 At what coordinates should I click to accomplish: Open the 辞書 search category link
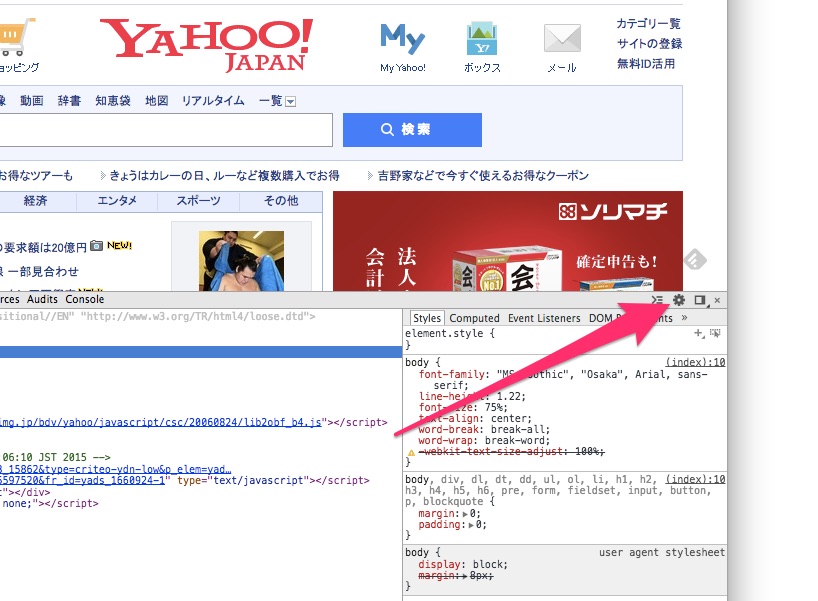[69, 101]
